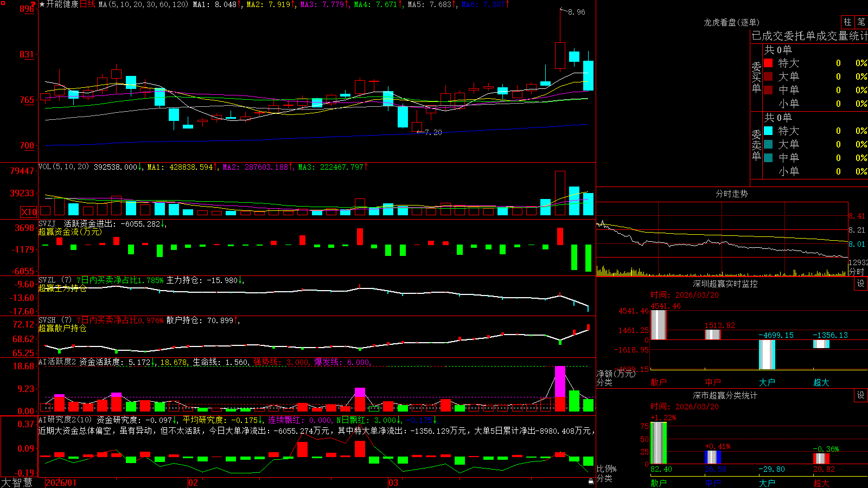
Task: Click the AI研究度2(10) indicator label
Action: (x=65, y=420)
